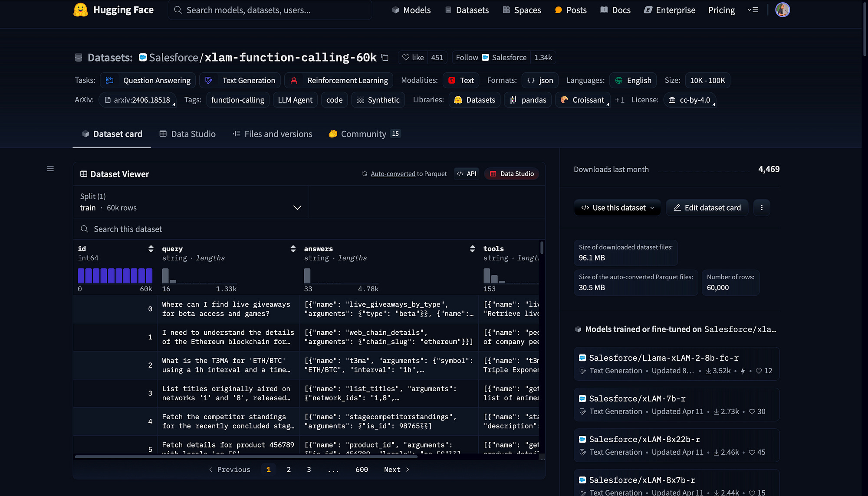Image resolution: width=868 pixels, height=496 pixels.
Task: Open the Dataset Viewer API panel
Action: click(x=466, y=173)
